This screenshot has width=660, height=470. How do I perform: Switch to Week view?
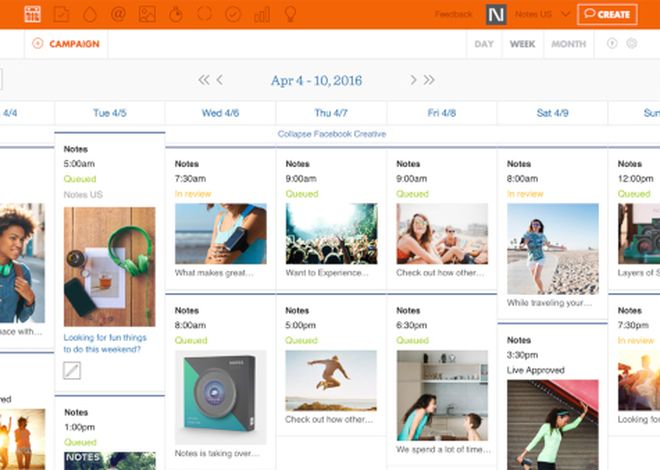522,44
